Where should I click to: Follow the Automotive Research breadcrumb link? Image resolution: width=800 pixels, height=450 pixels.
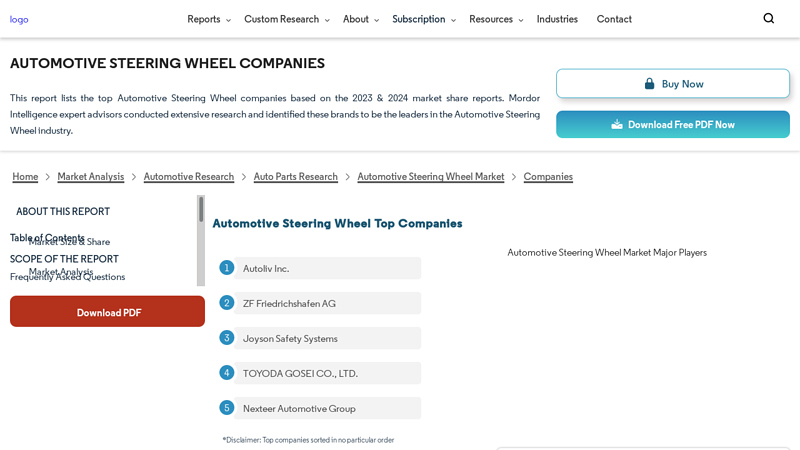(189, 177)
